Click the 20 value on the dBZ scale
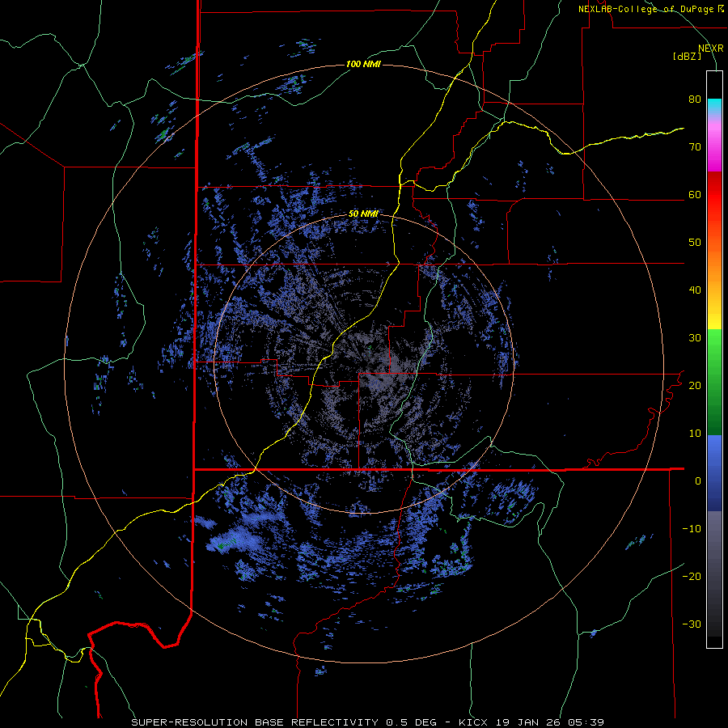Screen dimensions: 728x728 click(695, 386)
